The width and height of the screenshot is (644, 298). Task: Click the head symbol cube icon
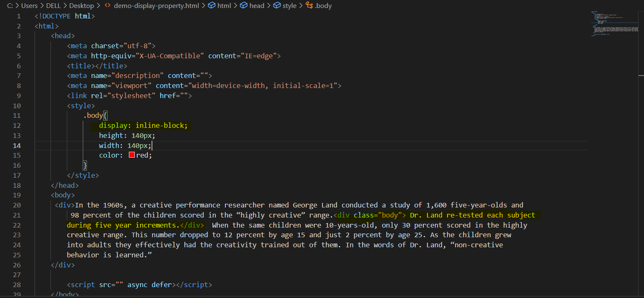[x=244, y=6]
